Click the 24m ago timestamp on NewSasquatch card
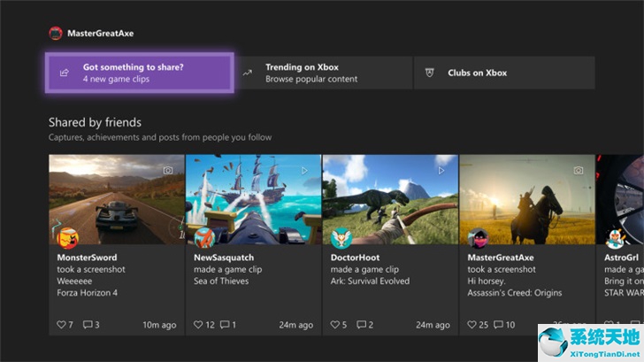Image resolution: width=644 pixels, height=362 pixels. pos(296,325)
